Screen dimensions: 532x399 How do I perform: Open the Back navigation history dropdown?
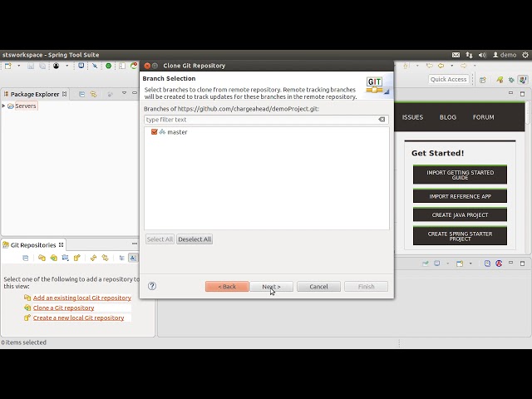pos(451,66)
